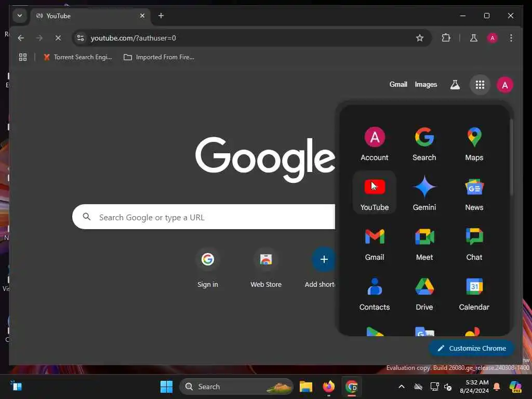Open the Account app in Google apps panel
Image resolution: width=532 pixels, height=399 pixels.
point(374,144)
